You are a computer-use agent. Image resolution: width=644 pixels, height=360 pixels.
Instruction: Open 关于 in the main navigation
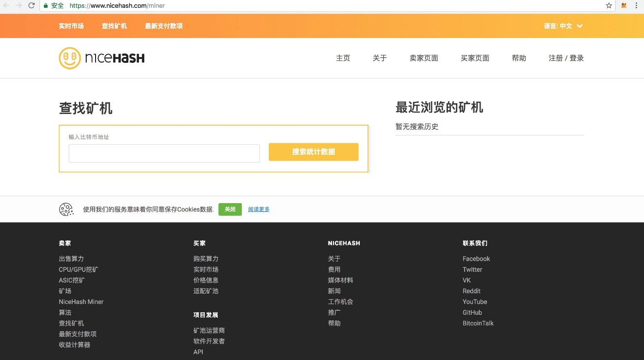click(380, 58)
